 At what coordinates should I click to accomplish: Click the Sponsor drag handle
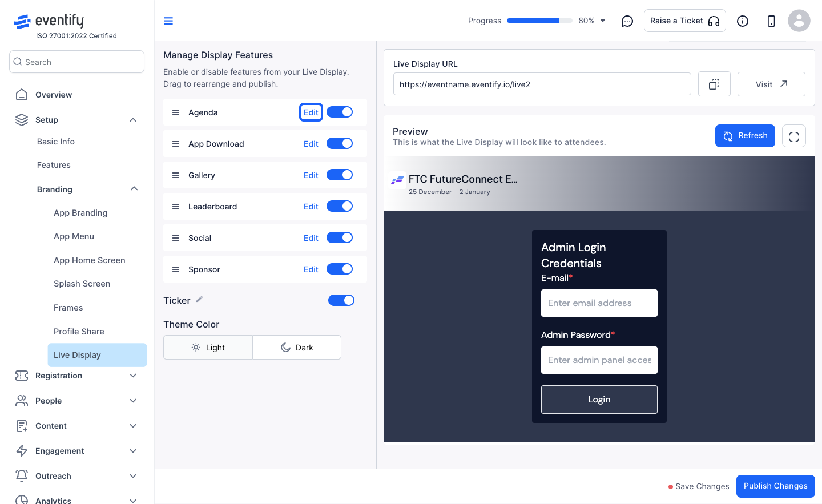pyautogui.click(x=176, y=269)
